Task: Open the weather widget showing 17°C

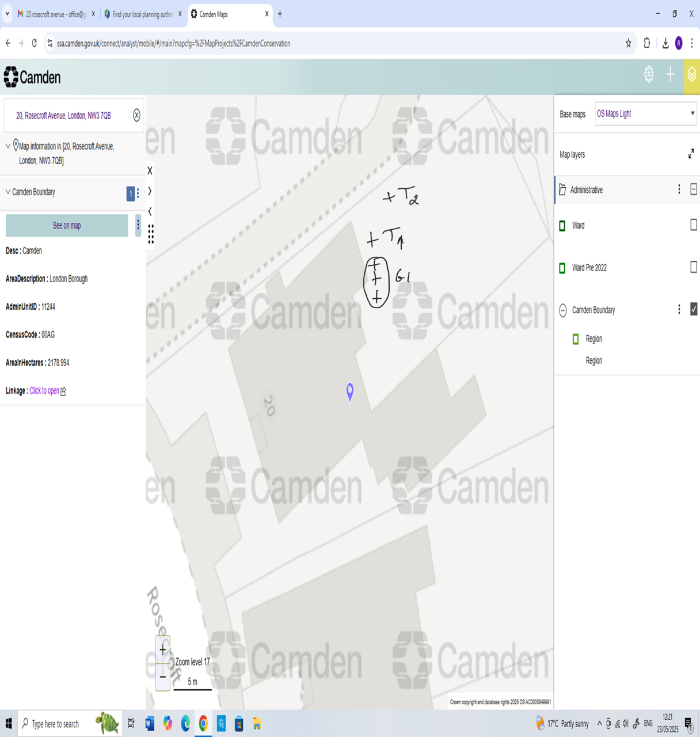Action: (x=561, y=724)
